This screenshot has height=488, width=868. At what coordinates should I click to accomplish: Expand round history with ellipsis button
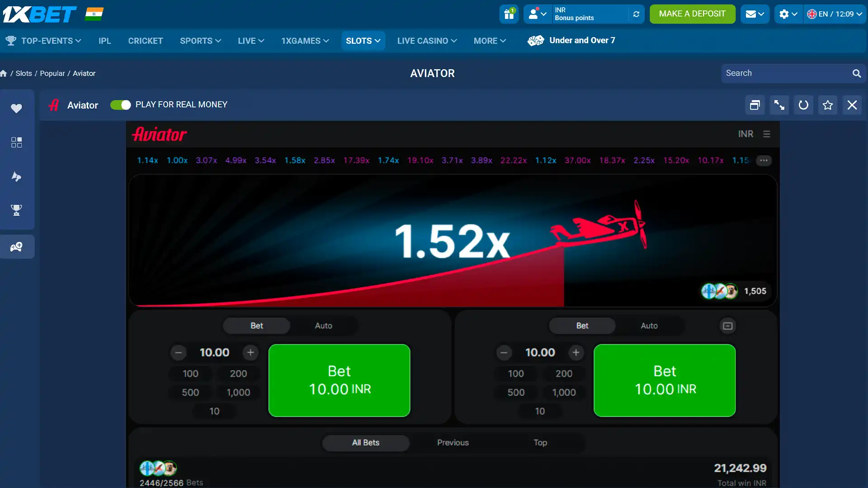tap(764, 160)
